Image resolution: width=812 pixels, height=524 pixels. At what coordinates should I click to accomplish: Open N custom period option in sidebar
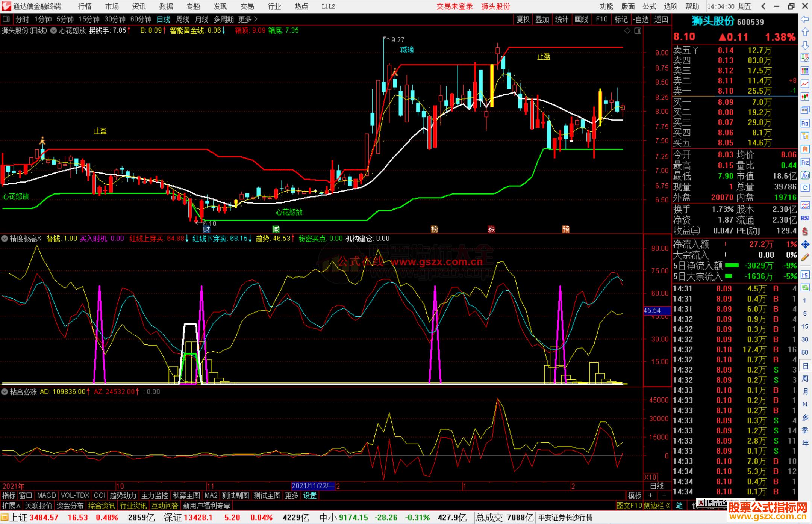(x=805, y=404)
